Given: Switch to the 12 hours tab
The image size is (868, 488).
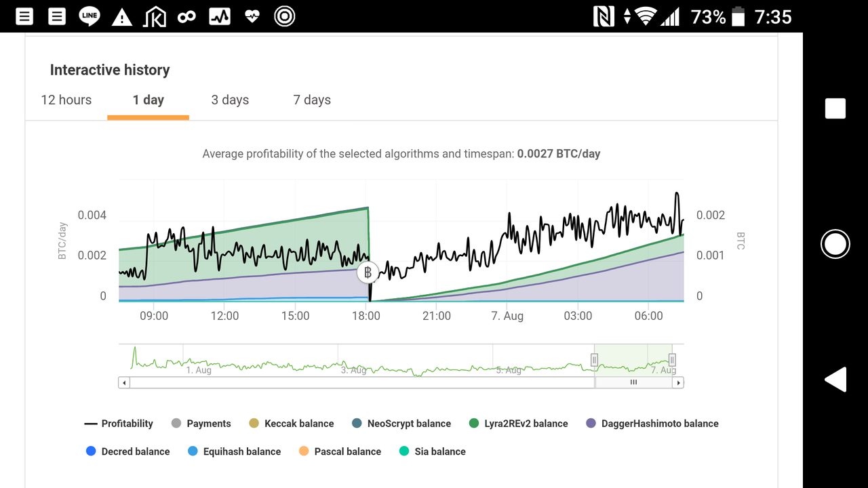Looking at the screenshot, I should (x=66, y=100).
